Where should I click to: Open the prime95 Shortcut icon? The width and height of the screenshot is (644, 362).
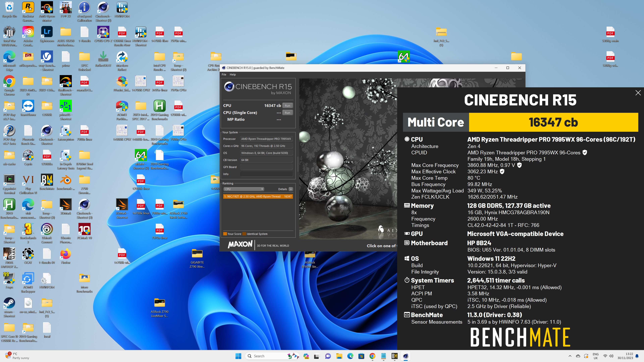pos(66,110)
